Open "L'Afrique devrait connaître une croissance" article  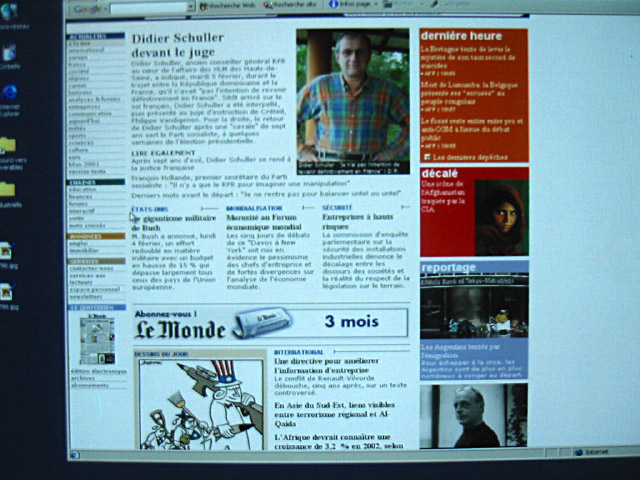tap(338, 442)
